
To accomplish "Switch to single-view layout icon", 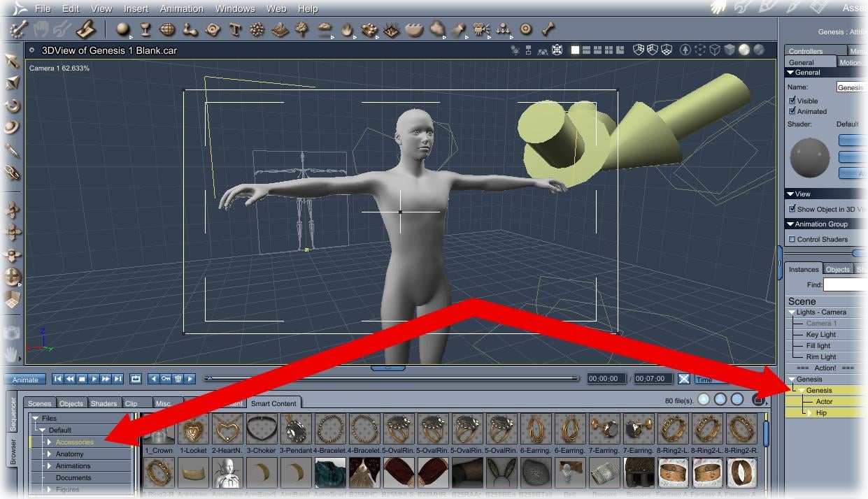I will pyautogui.click(x=576, y=50).
